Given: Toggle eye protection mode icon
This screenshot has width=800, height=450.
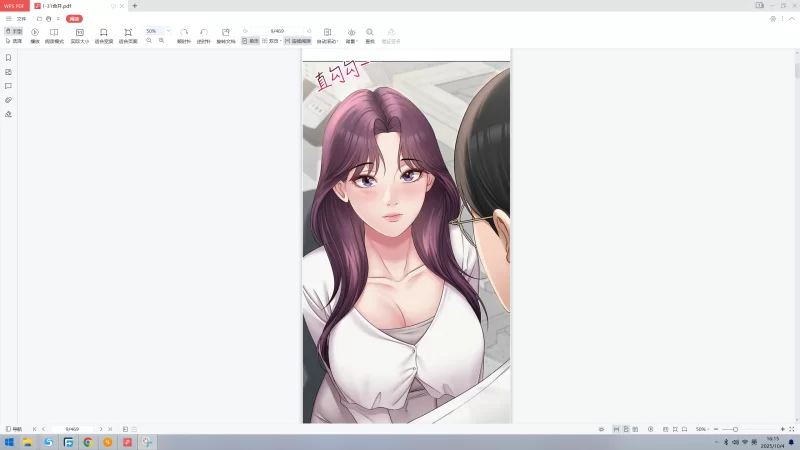Looking at the screenshot, I should click(x=601, y=429).
